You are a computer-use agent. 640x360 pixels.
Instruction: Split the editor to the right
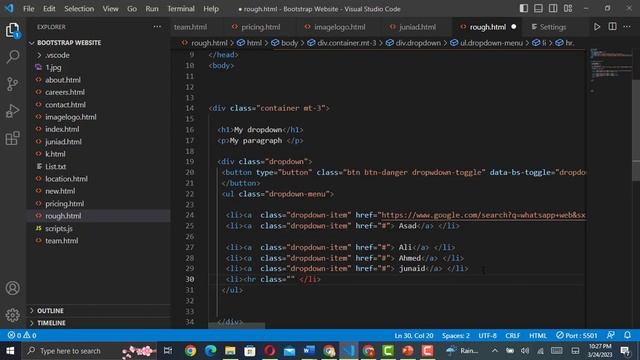click(612, 27)
